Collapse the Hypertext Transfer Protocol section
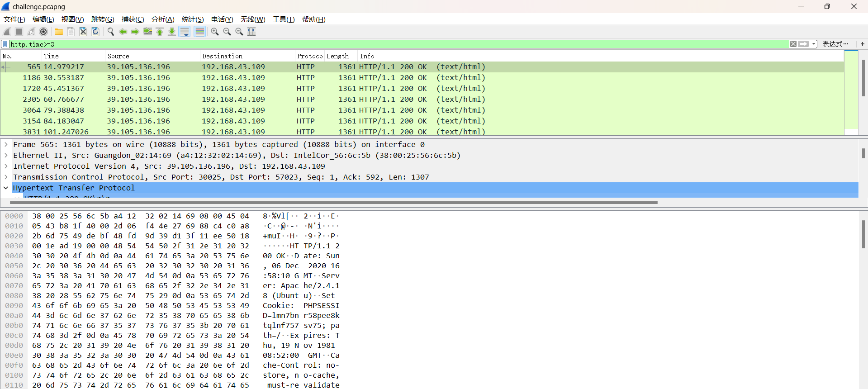868x389 pixels. coord(6,188)
